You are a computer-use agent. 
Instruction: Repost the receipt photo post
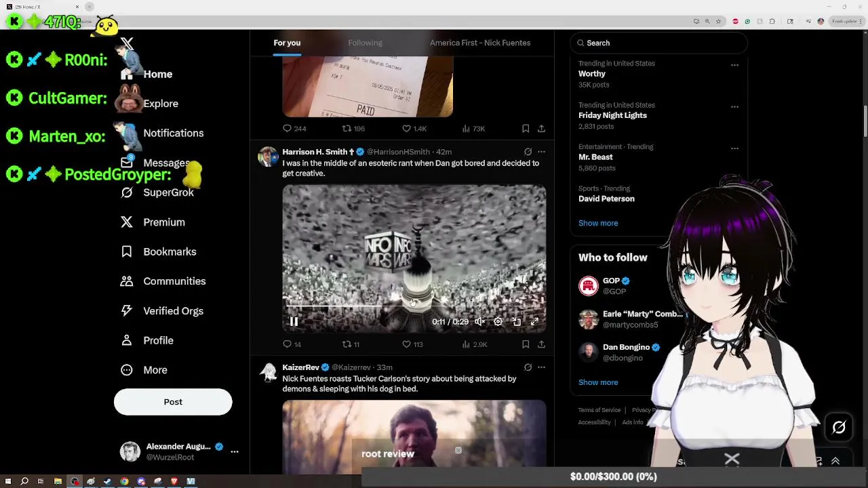(353, 129)
